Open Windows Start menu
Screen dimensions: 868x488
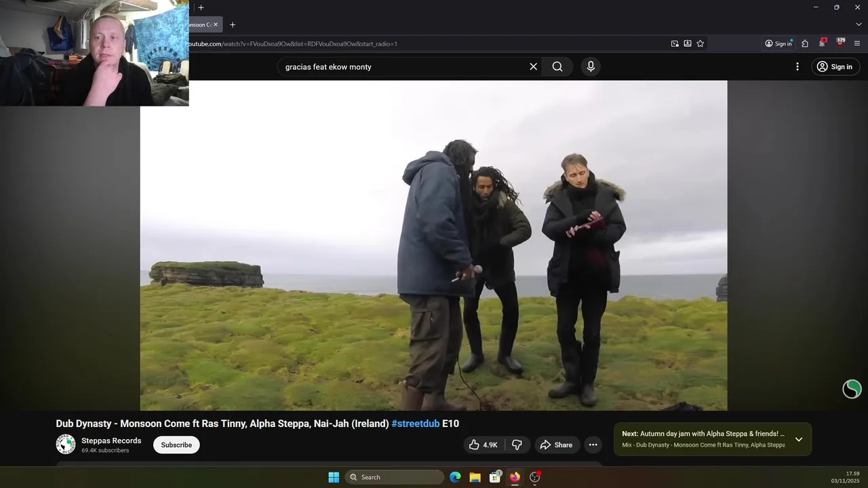click(x=334, y=477)
